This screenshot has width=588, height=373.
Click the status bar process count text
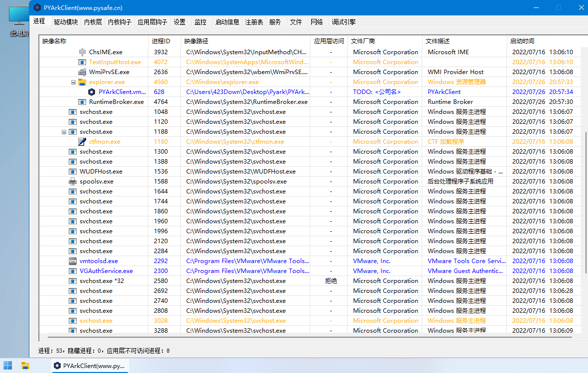click(x=104, y=351)
